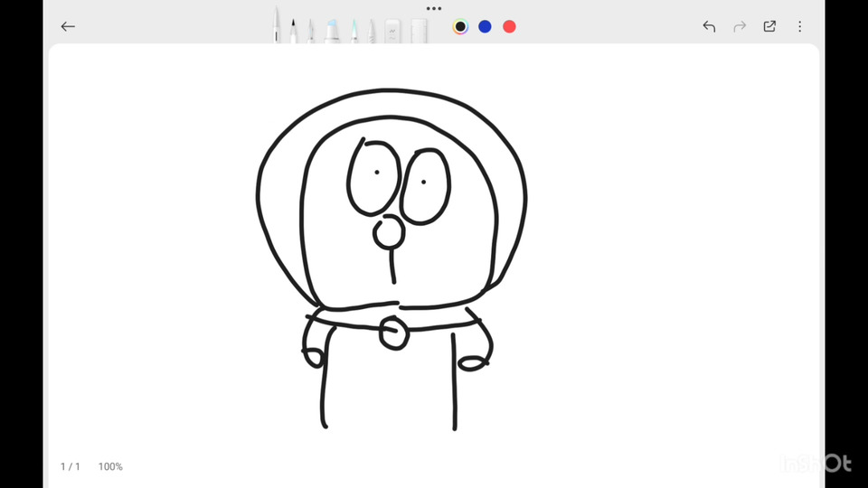Redo the undone stroke
The height and width of the screenshot is (488, 868).
coord(740,26)
